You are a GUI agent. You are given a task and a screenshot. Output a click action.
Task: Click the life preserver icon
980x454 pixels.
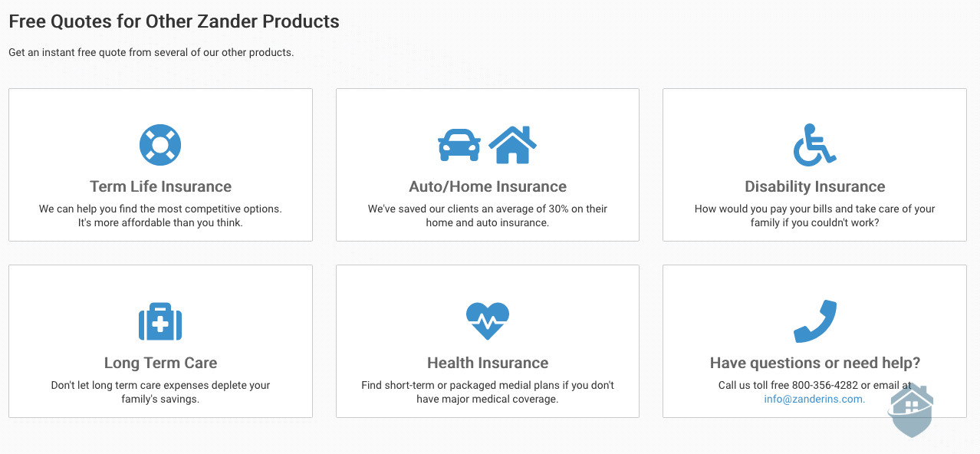160,145
